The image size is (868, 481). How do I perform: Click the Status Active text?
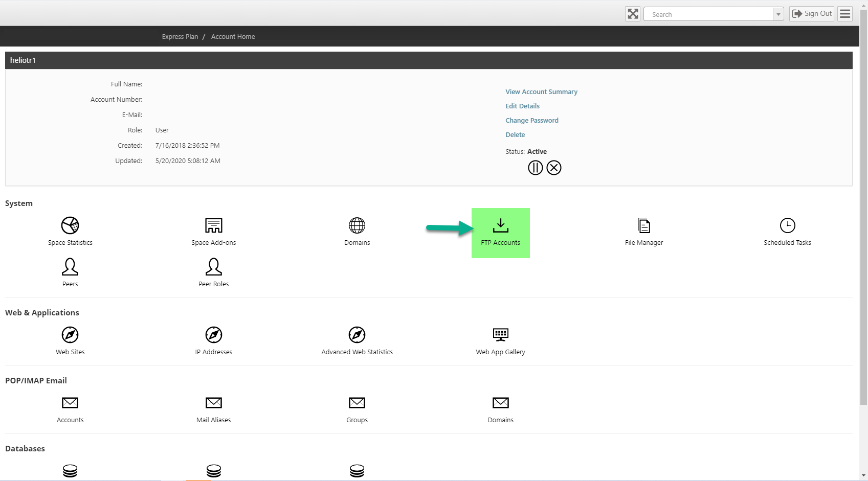(537, 152)
